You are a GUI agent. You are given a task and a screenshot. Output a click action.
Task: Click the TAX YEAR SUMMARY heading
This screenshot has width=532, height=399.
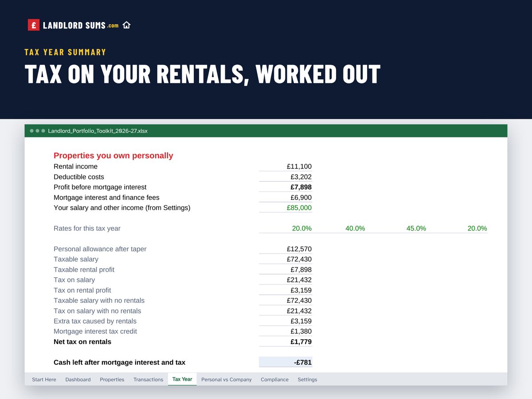pyautogui.click(x=66, y=52)
